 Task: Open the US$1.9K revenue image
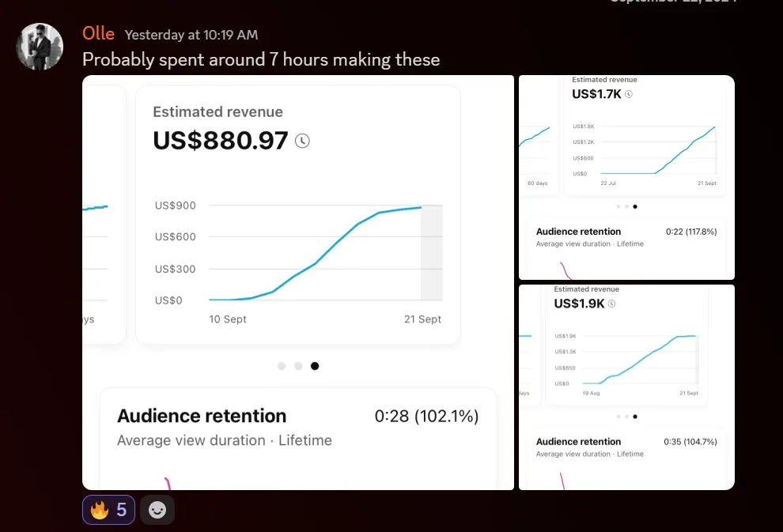point(626,387)
